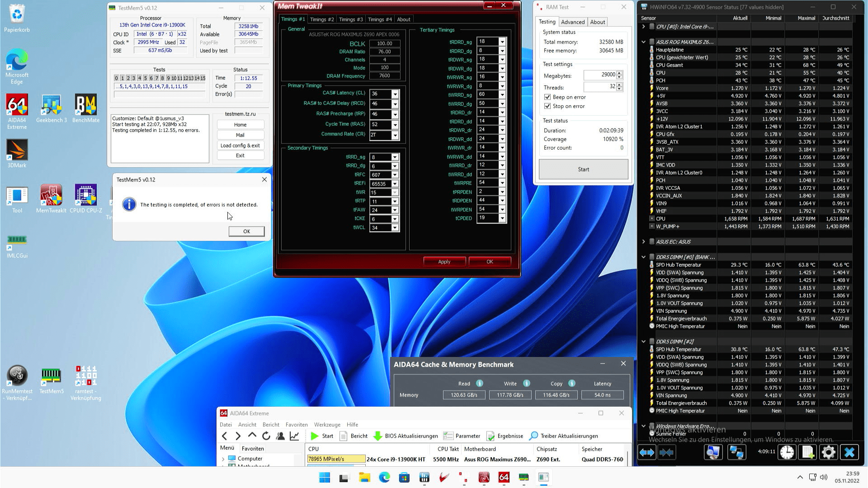The width and height of the screenshot is (868, 488).
Task: Click volume icon in system tray
Action: pos(824,477)
